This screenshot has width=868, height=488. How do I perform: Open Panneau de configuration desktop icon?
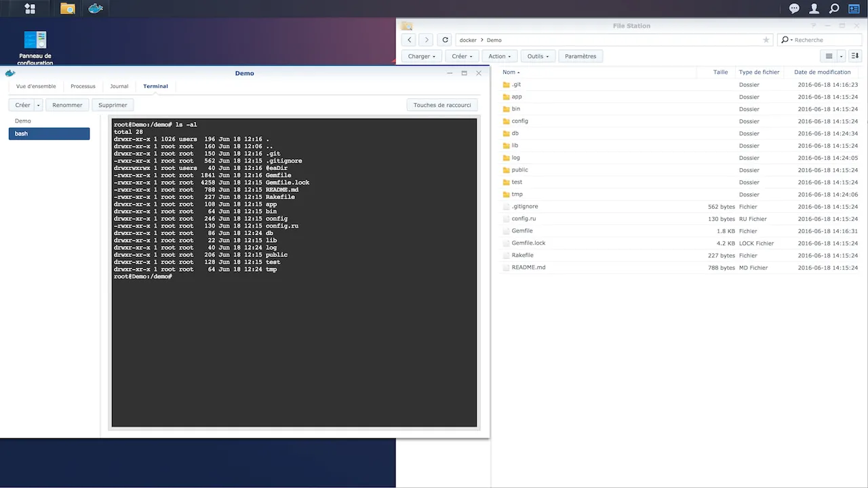pos(35,48)
